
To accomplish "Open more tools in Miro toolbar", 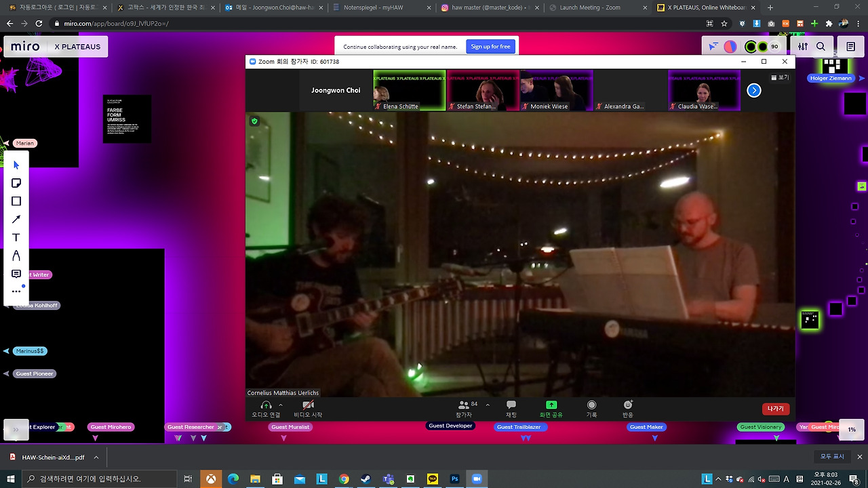I will pos(16,291).
